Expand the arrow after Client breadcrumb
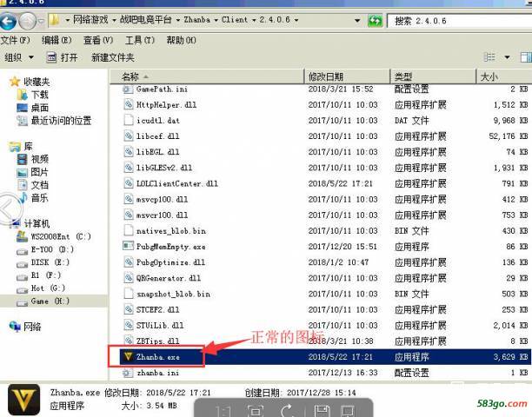 [x=254, y=20]
